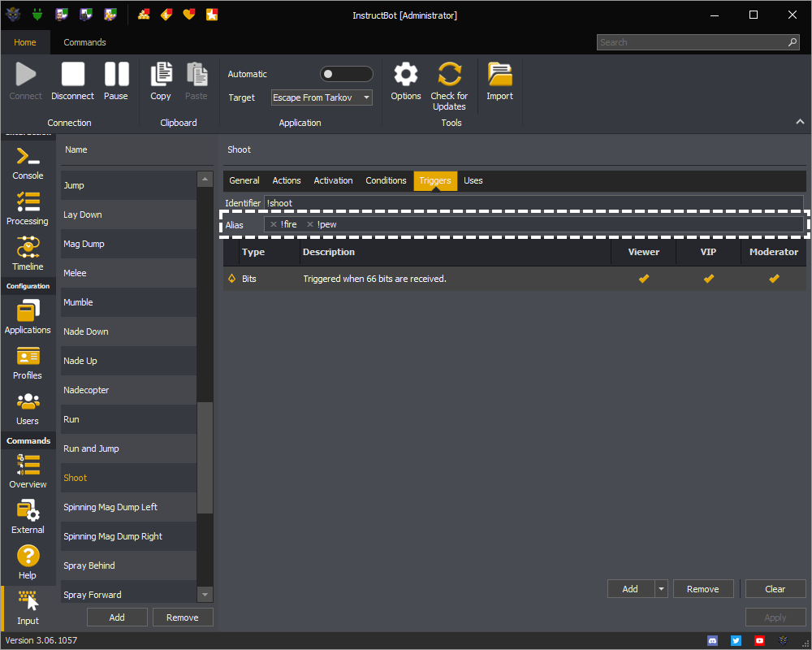812x650 pixels.
Task: Click the search magnifier icon
Action: pos(793,42)
